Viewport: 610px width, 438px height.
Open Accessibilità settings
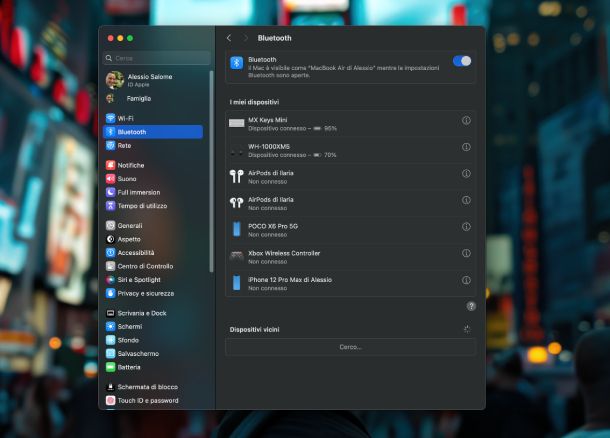153,253
